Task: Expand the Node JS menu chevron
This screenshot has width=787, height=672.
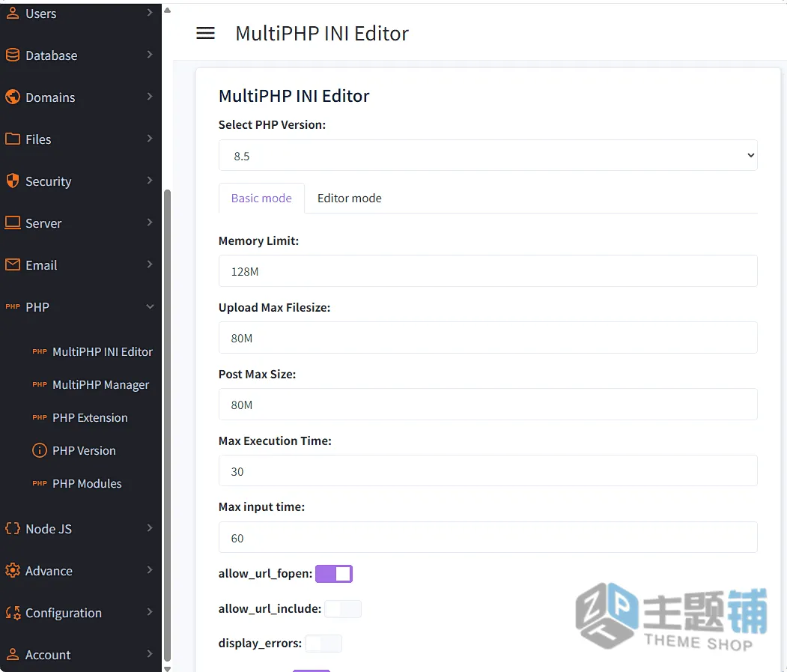Action: click(x=150, y=527)
